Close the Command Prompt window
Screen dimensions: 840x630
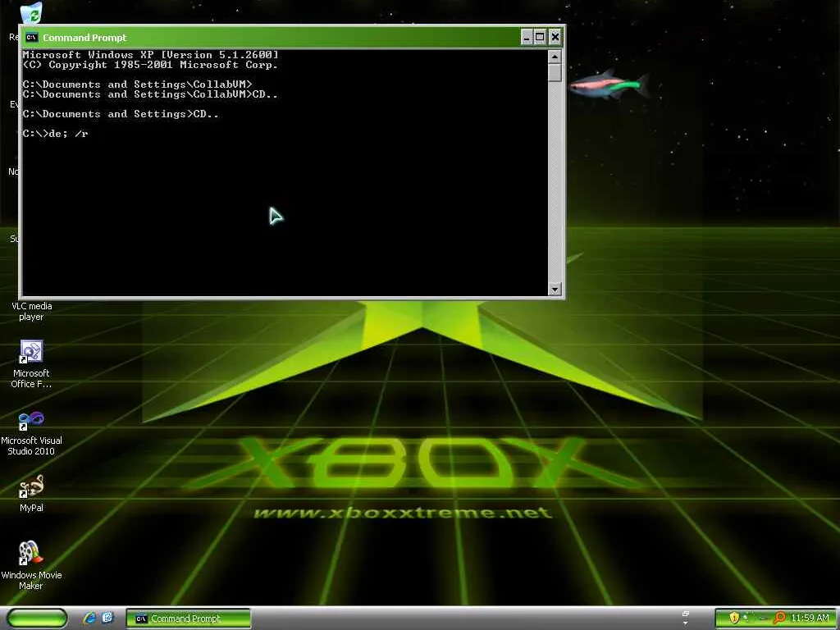(555, 38)
